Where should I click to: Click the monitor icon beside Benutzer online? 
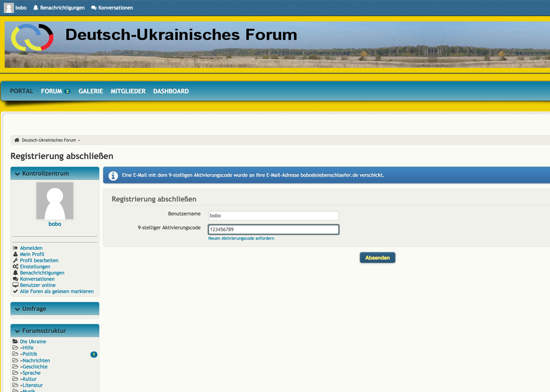tap(15, 285)
